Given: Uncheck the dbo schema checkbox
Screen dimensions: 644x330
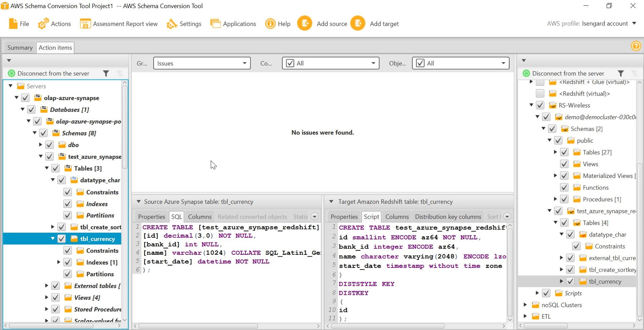Looking at the screenshot, I should (x=50, y=145).
